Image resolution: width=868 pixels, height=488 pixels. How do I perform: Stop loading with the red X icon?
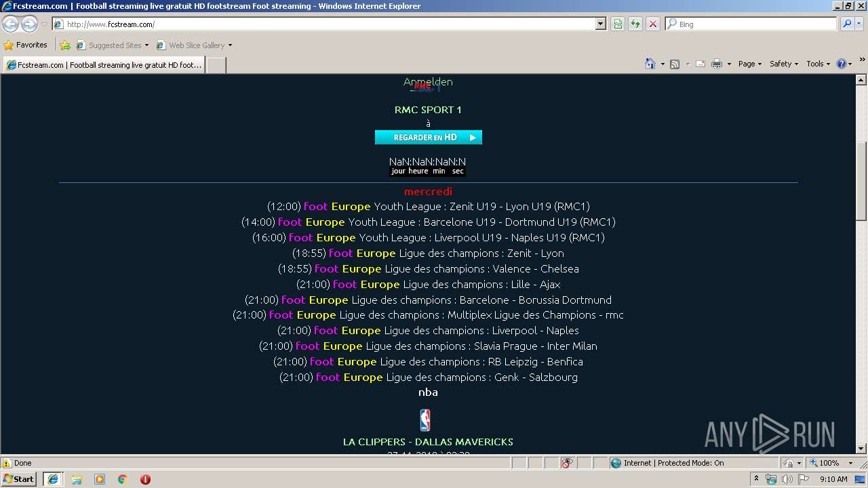(x=653, y=24)
